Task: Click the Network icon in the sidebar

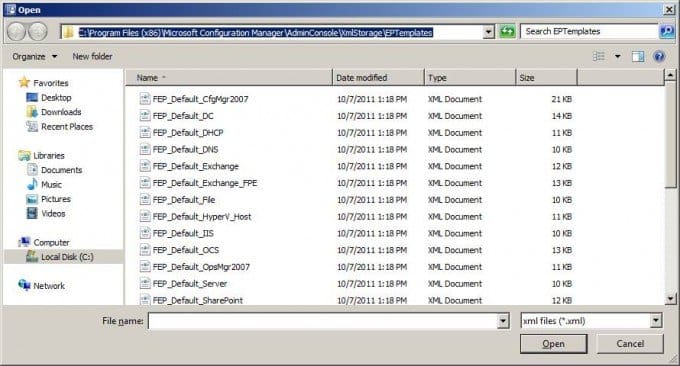Action: click(24, 285)
